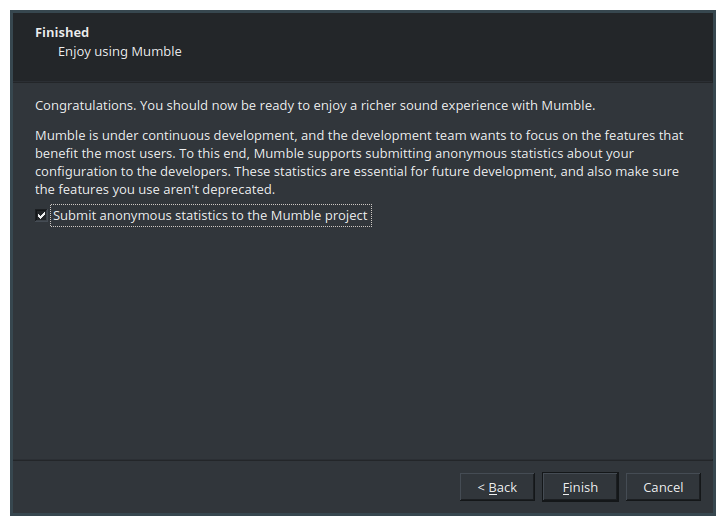Screen dimensions: 726x526
Task: Click the 'Mumble' word in the subtitle
Action: click(x=156, y=51)
